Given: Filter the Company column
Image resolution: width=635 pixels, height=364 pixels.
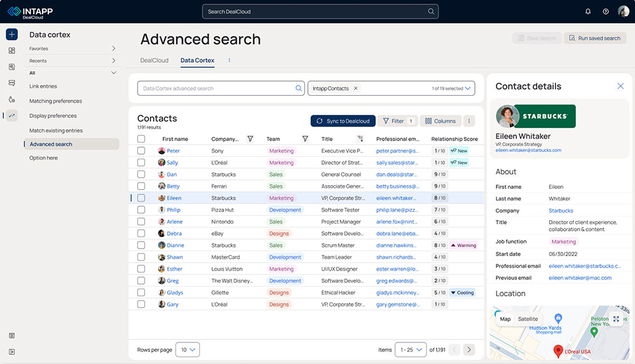Looking at the screenshot, I should point(250,139).
